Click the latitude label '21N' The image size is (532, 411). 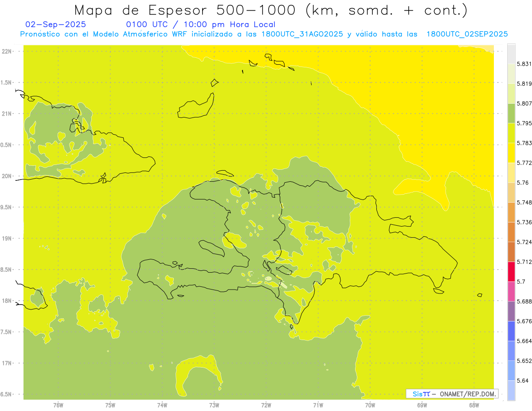click(7, 114)
